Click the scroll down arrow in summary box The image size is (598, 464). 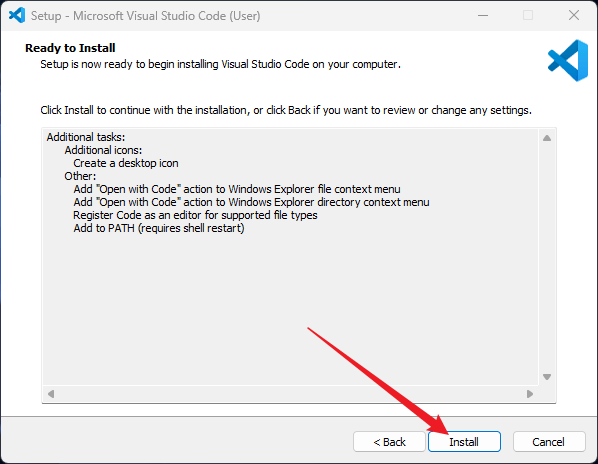(x=547, y=377)
